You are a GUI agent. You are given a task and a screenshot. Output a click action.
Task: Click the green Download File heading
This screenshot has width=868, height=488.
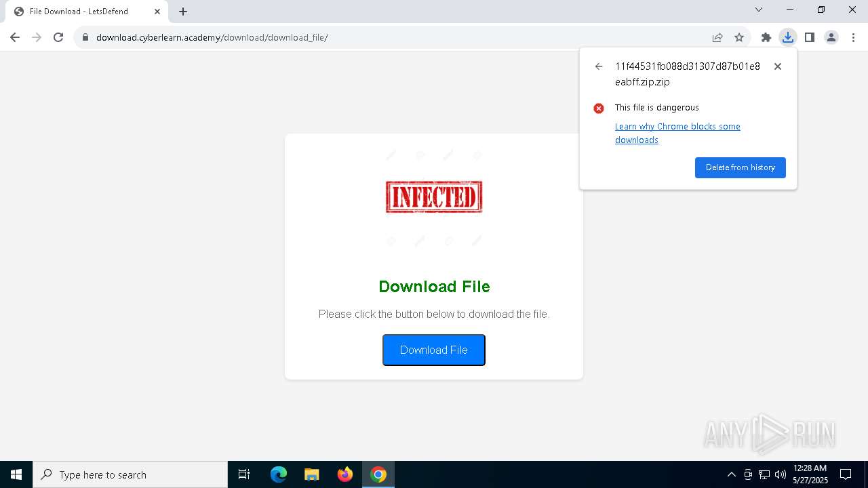pos(434,286)
